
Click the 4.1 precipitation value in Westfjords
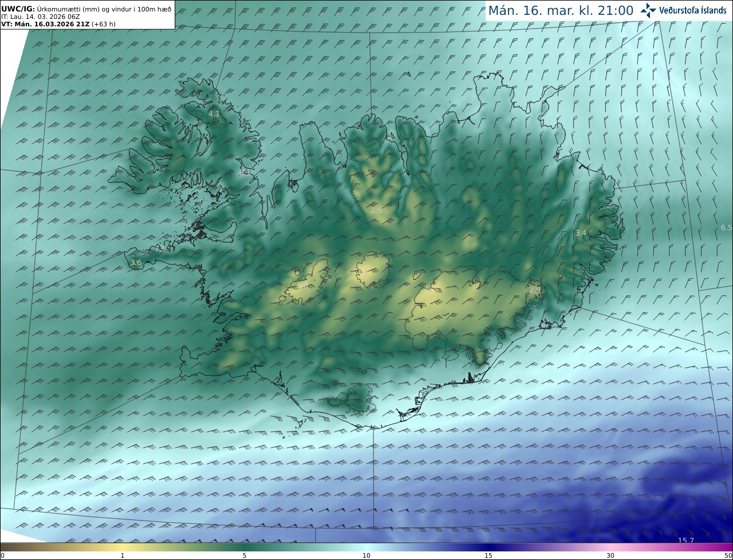click(x=214, y=114)
